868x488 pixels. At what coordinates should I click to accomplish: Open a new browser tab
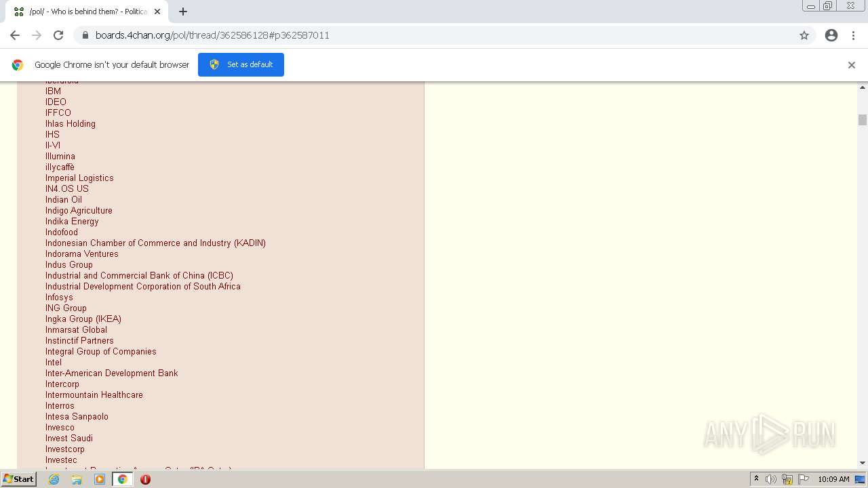pos(183,12)
